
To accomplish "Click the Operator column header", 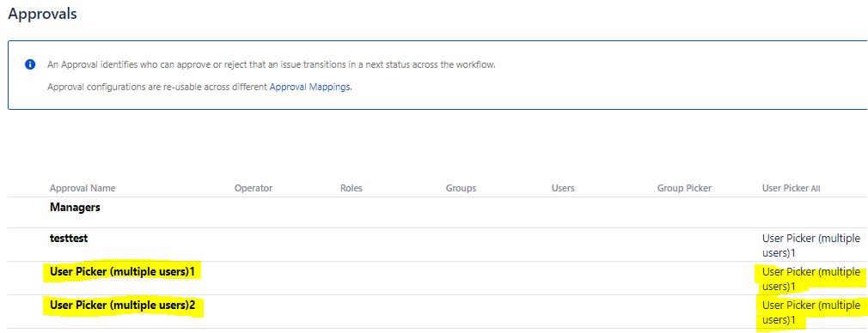I will pos(254,188).
